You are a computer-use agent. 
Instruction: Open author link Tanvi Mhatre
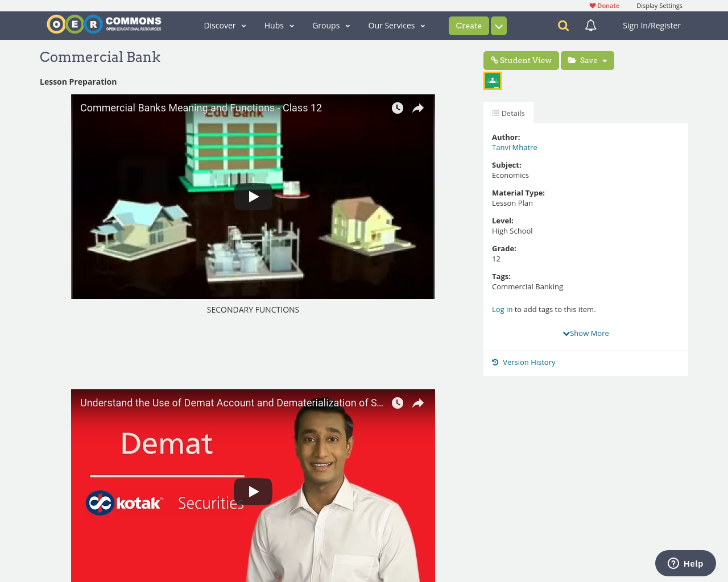[x=514, y=147]
